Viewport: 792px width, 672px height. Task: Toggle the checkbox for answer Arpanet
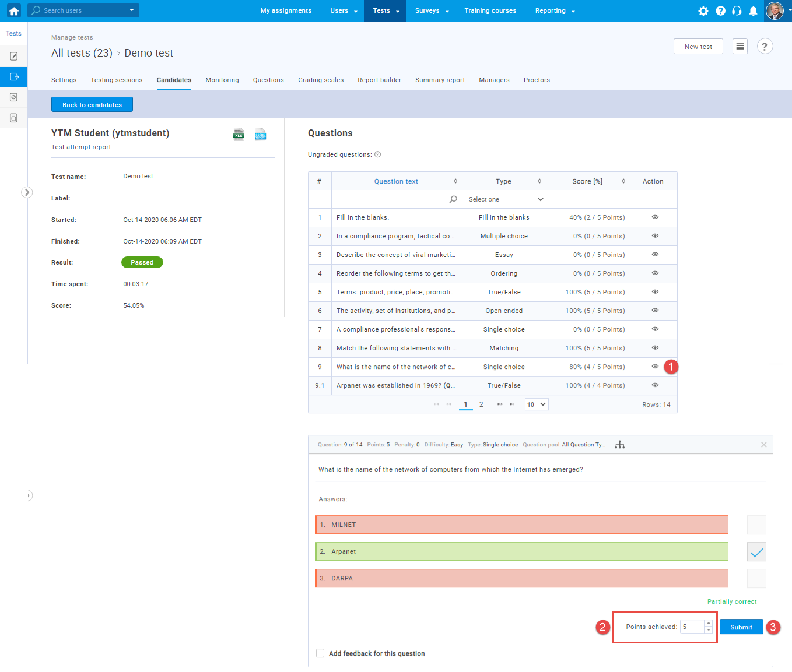pyautogui.click(x=756, y=552)
